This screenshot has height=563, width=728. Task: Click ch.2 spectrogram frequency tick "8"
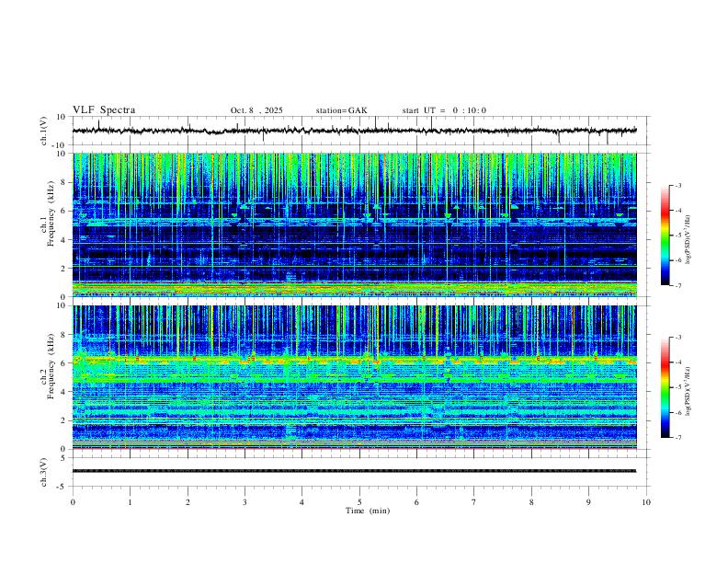click(64, 335)
